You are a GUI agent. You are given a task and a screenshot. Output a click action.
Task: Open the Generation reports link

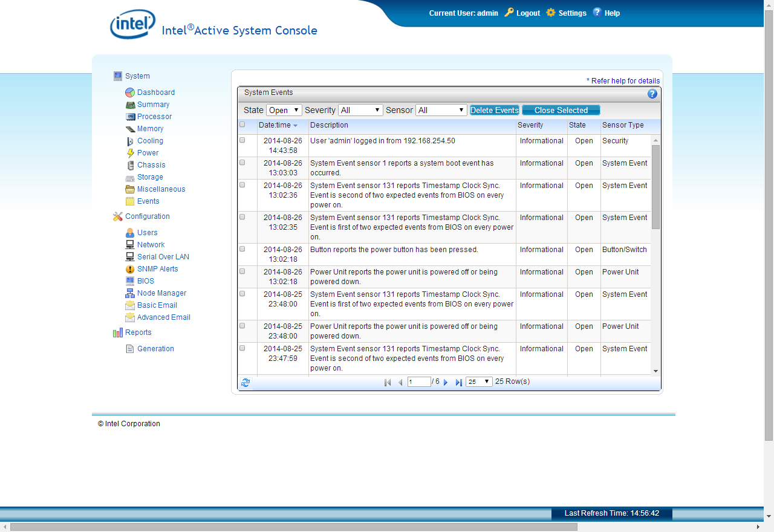(155, 349)
